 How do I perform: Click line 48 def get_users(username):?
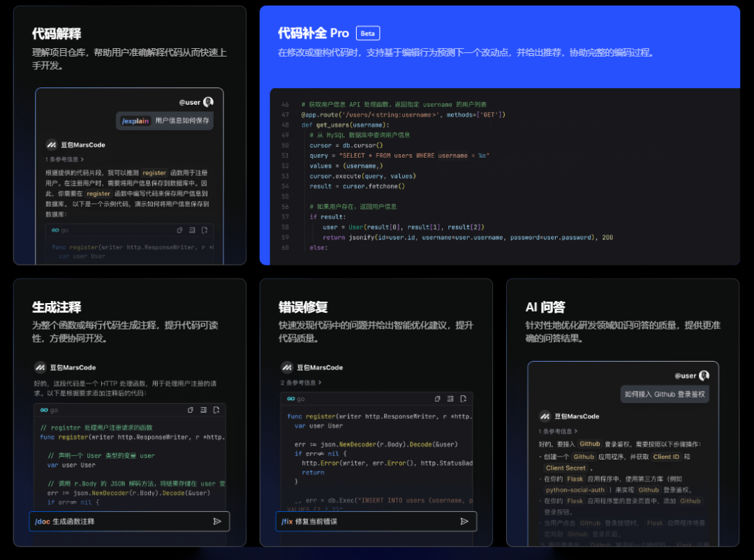coord(346,124)
